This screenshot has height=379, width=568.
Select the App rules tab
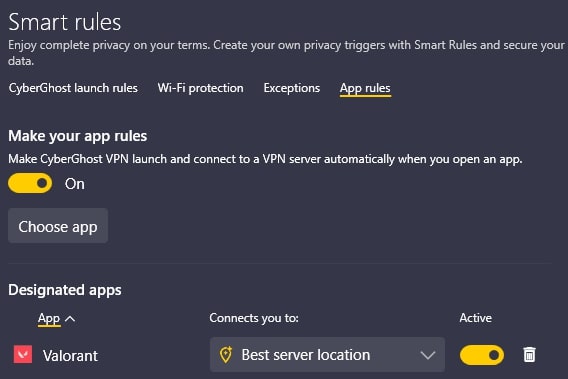pyautogui.click(x=365, y=89)
